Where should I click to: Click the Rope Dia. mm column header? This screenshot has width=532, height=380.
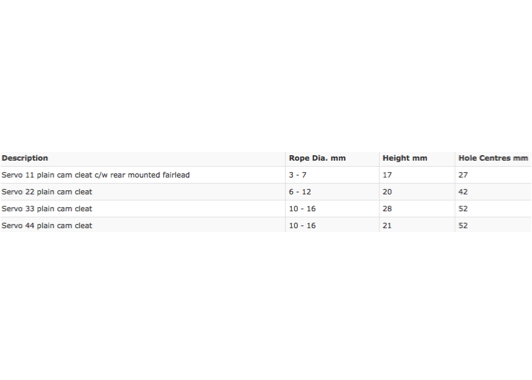click(x=317, y=158)
